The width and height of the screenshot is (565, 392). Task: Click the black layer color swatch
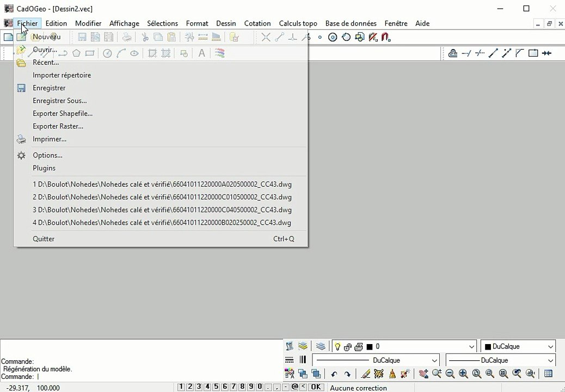[x=370, y=347]
